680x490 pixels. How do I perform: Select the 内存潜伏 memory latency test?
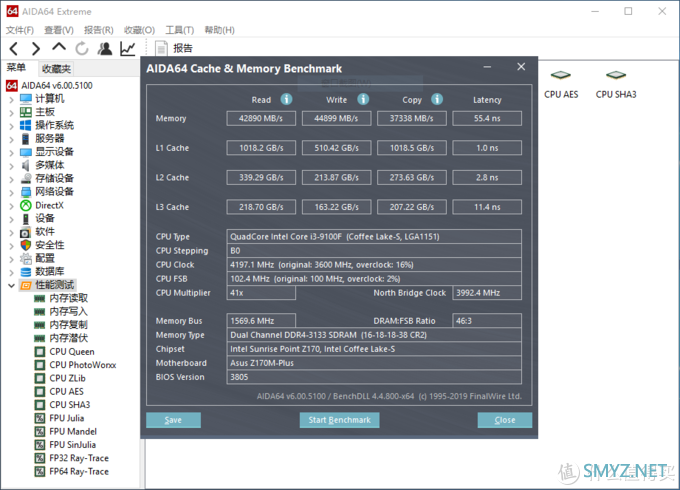point(69,338)
